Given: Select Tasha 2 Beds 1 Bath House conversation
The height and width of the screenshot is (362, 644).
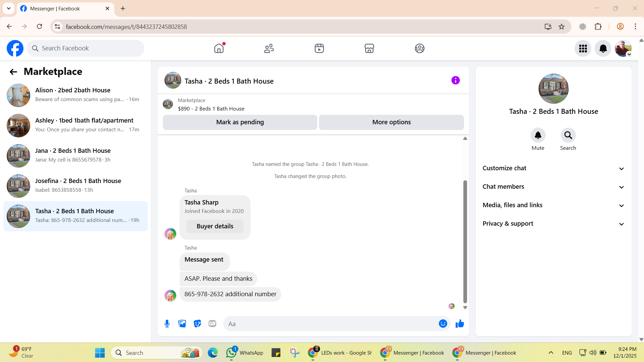Looking at the screenshot, I should pos(76,216).
